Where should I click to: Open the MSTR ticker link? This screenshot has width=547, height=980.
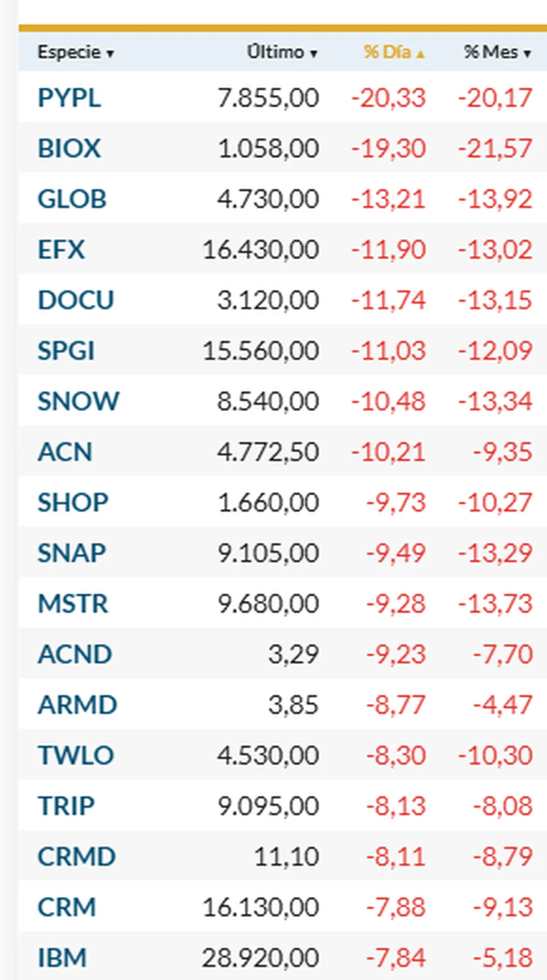click(73, 604)
